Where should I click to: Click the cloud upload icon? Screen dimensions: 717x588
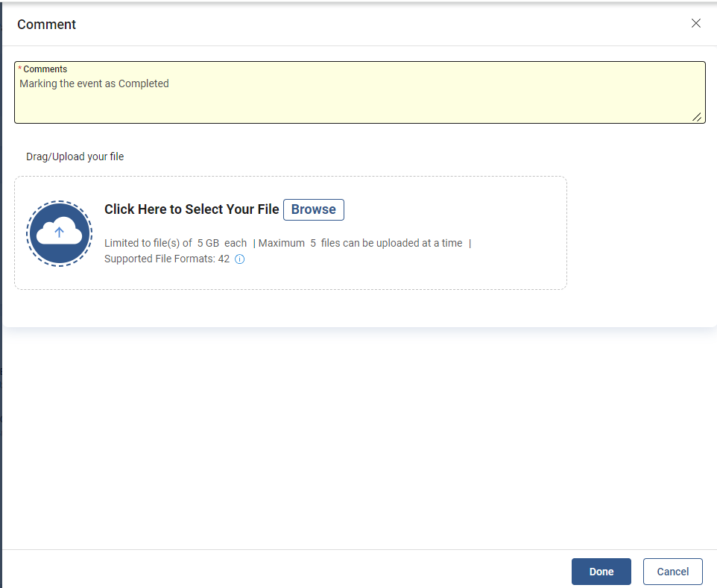pos(60,233)
